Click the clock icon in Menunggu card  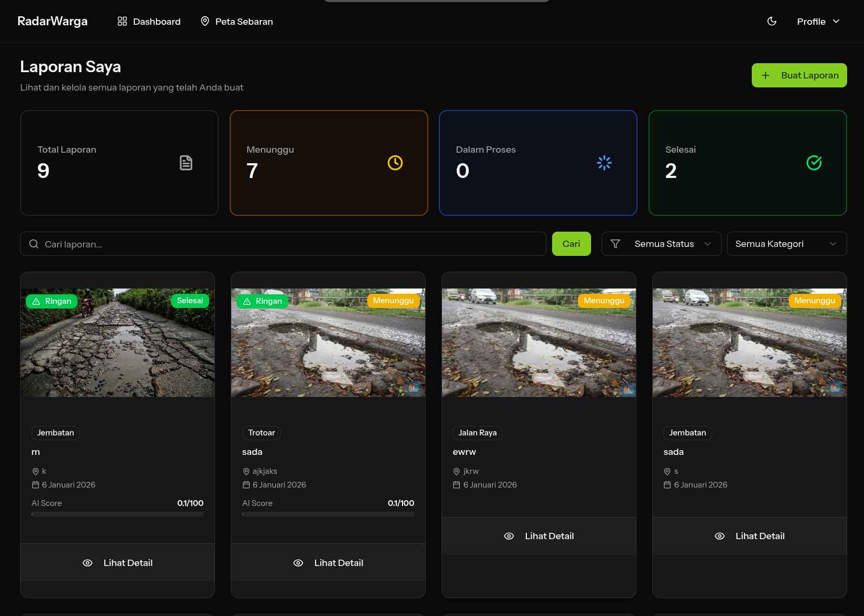(395, 163)
